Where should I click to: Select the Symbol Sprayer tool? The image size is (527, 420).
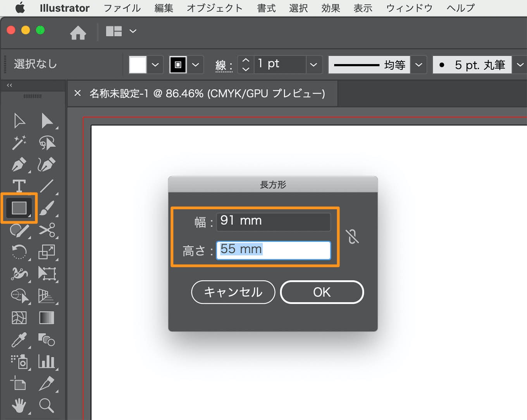tap(19, 361)
